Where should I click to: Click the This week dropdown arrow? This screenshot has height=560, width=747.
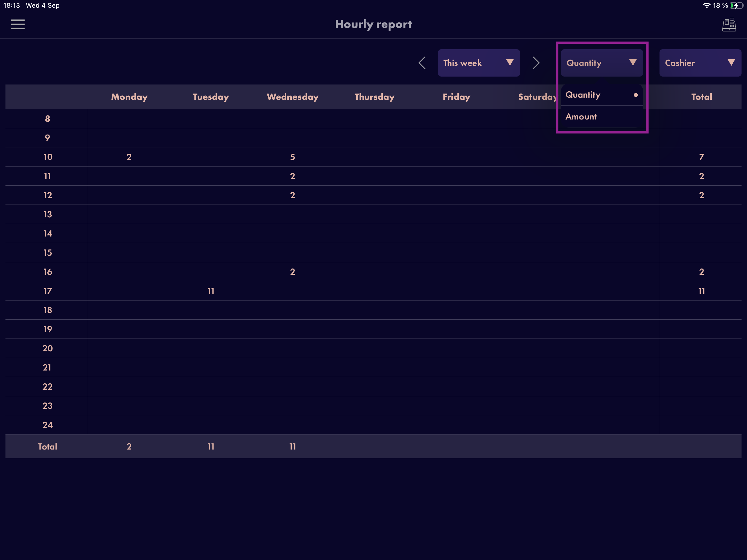point(510,63)
